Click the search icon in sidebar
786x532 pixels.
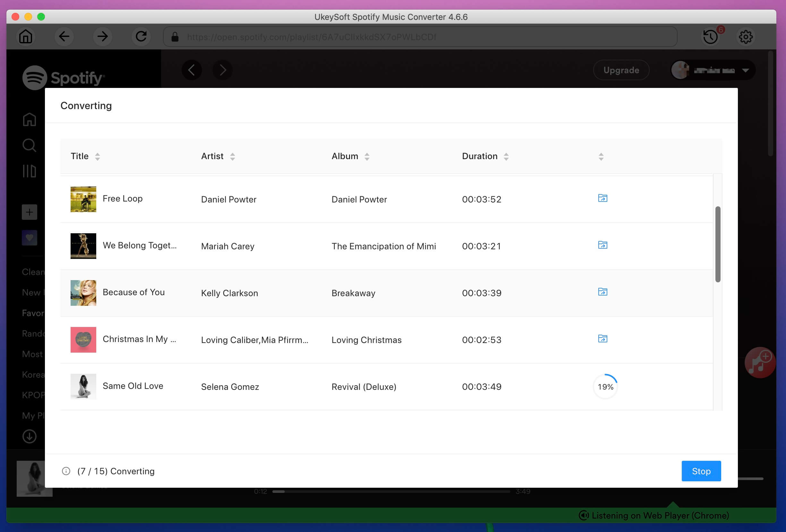click(29, 145)
